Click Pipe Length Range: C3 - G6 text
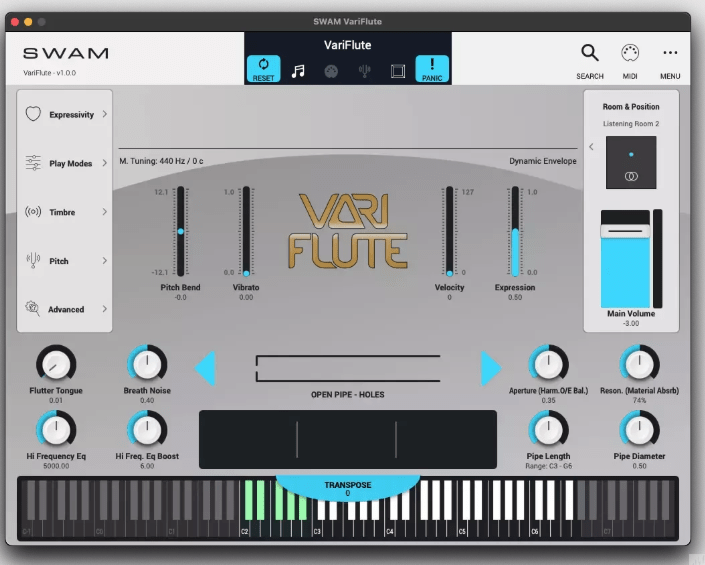Image resolution: width=705 pixels, height=565 pixels. 549,466
